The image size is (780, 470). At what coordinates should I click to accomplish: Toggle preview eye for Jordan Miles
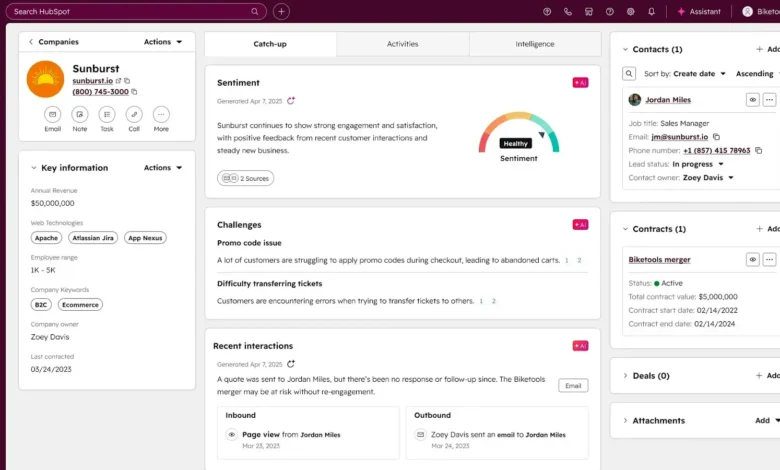tap(752, 100)
